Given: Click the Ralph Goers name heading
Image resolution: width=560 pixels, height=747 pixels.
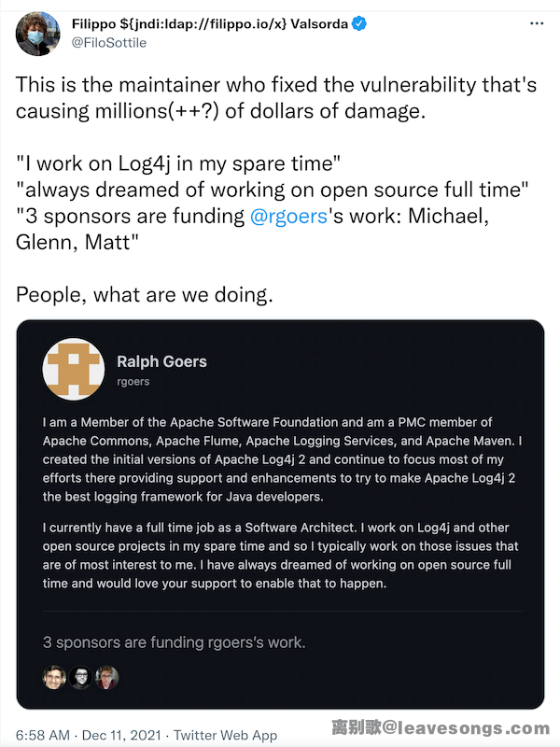Looking at the screenshot, I should click(x=161, y=361).
